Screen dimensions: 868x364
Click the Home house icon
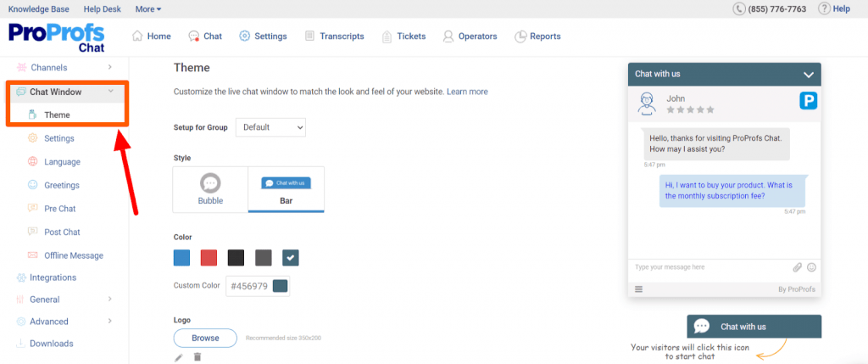[x=137, y=36]
